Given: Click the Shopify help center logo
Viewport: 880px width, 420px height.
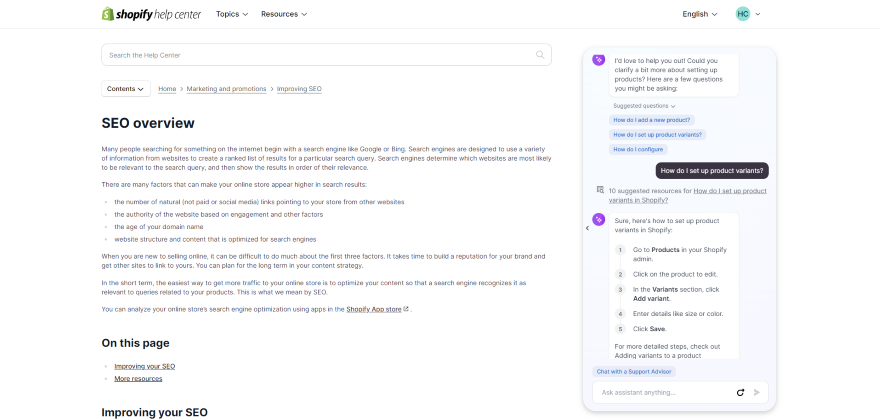Looking at the screenshot, I should tap(151, 14).
